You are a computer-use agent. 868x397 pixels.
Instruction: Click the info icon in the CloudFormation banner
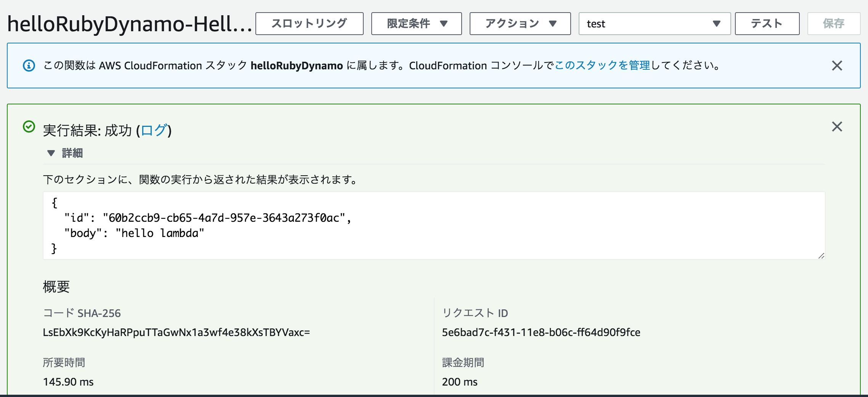pyautogui.click(x=28, y=66)
